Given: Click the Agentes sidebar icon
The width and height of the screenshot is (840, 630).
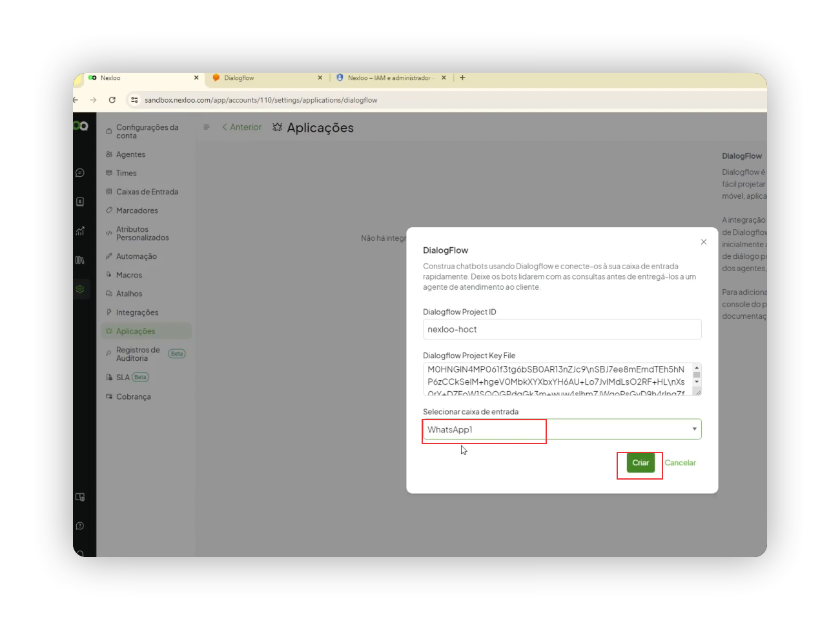Looking at the screenshot, I should [108, 154].
